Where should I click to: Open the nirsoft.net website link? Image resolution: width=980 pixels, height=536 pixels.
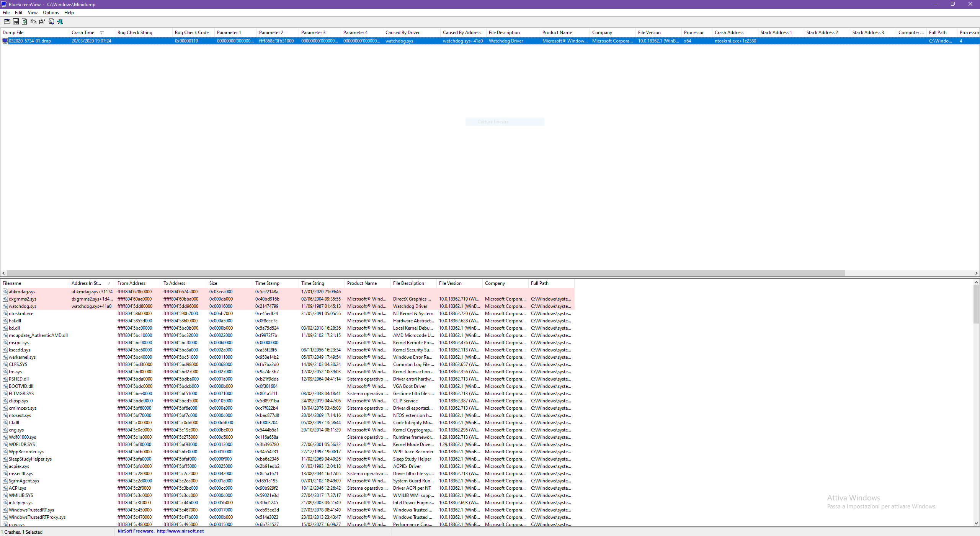[180, 531]
